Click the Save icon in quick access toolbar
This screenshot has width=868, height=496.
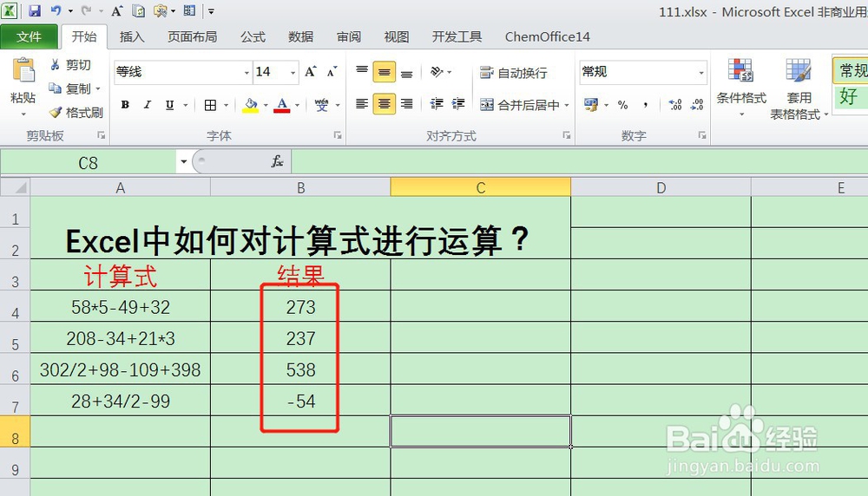click(35, 10)
